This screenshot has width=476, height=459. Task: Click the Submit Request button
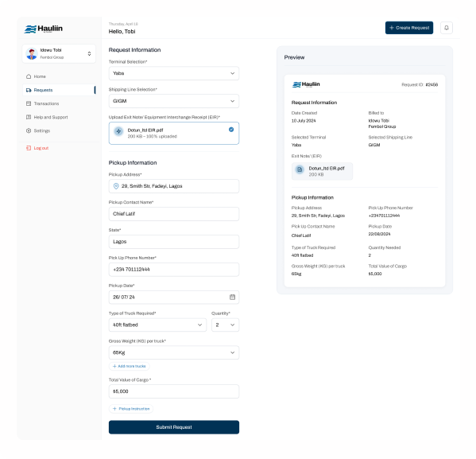[174, 427]
